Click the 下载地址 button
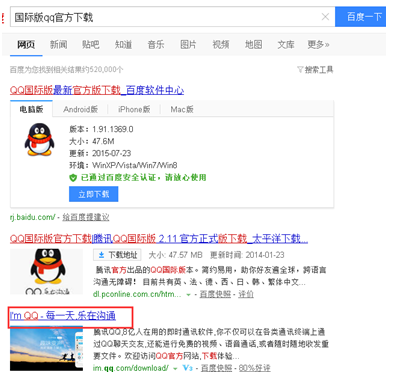 (117, 255)
